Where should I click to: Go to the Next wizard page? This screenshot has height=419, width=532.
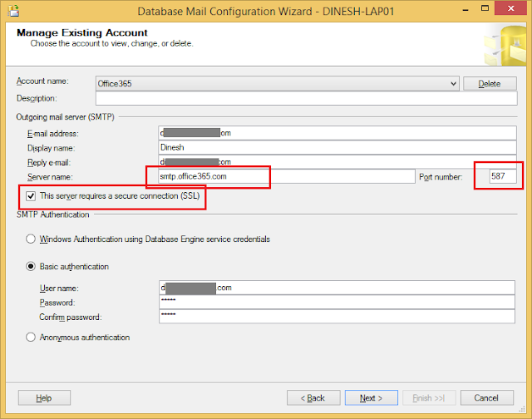click(372, 398)
